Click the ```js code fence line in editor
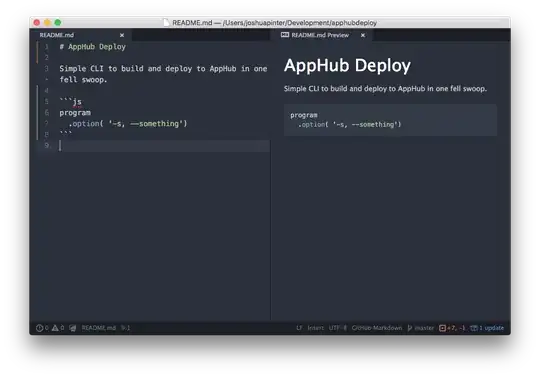The width and height of the screenshot is (540, 377). (x=71, y=102)
